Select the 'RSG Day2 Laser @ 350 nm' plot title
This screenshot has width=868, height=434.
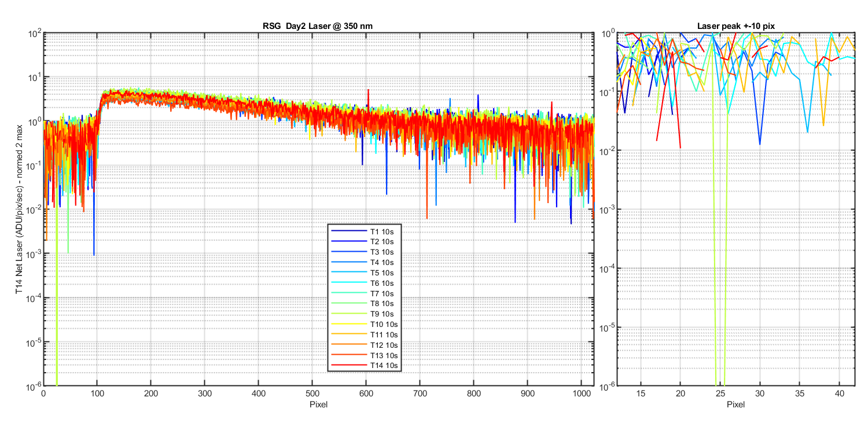pyautogui.click(x=318, y=26)
